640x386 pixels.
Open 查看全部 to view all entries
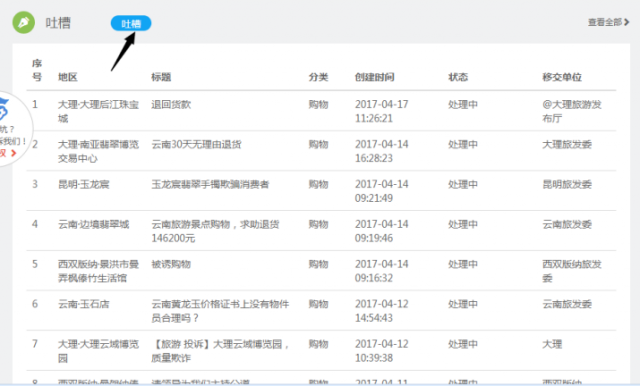point(605,22)
